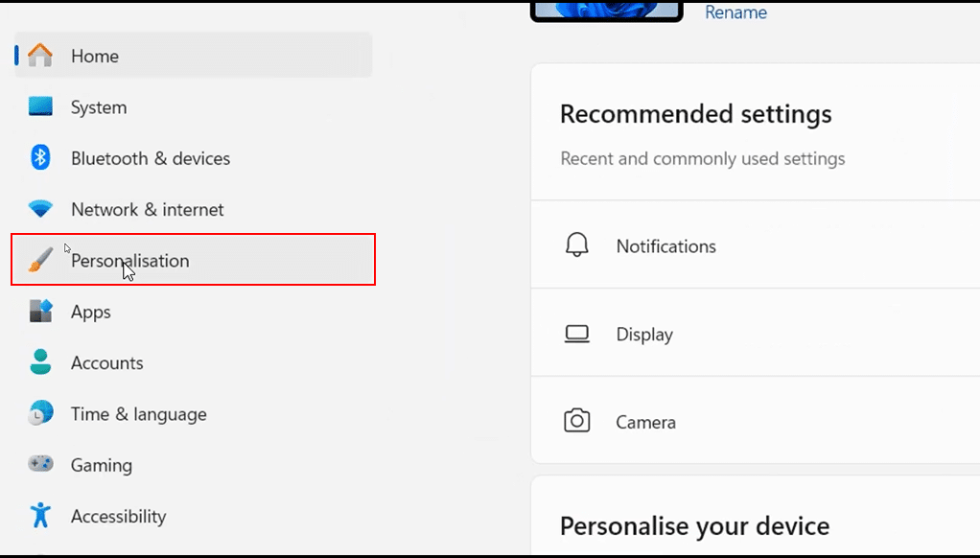Click the Home house icon
Image resolution: width=980 pixels, height=558 pixels.
(40, 56)
